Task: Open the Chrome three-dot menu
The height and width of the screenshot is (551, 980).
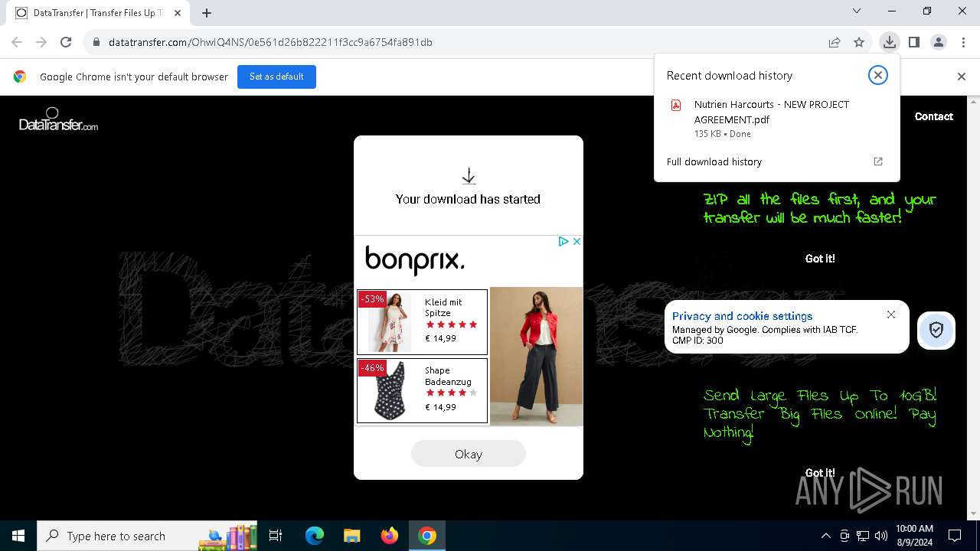Action: (x=963, y=42)
